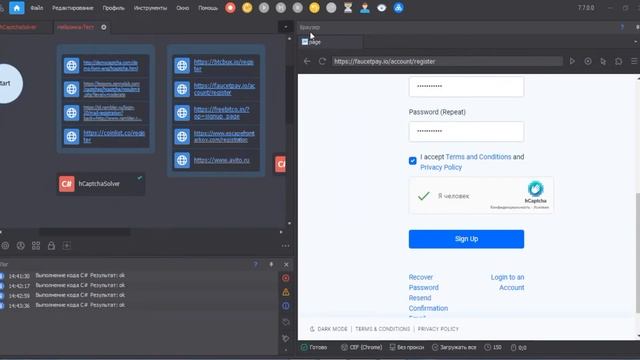Open the Privacy Policy link in the form
Viewport: 640px width, 360px height.
441,167
